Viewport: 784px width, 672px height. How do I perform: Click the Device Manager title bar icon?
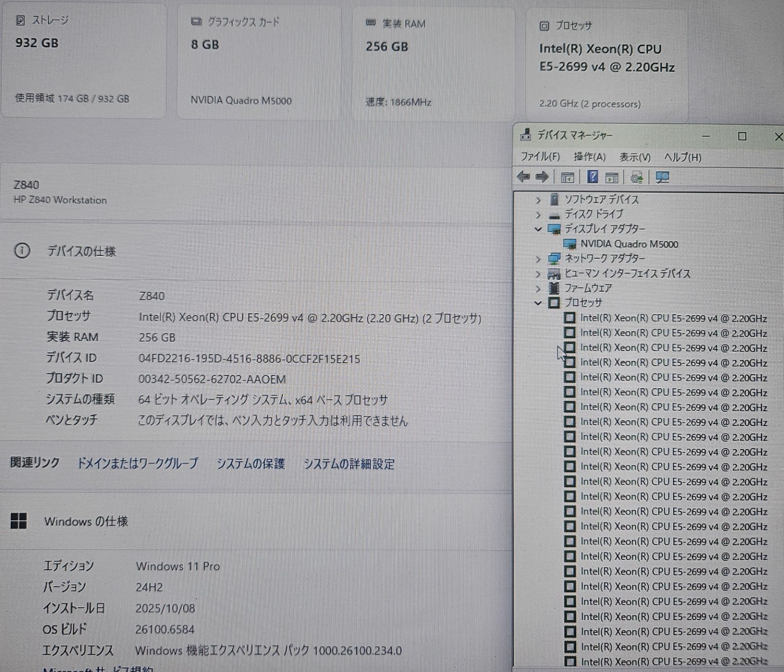[525, 135]
